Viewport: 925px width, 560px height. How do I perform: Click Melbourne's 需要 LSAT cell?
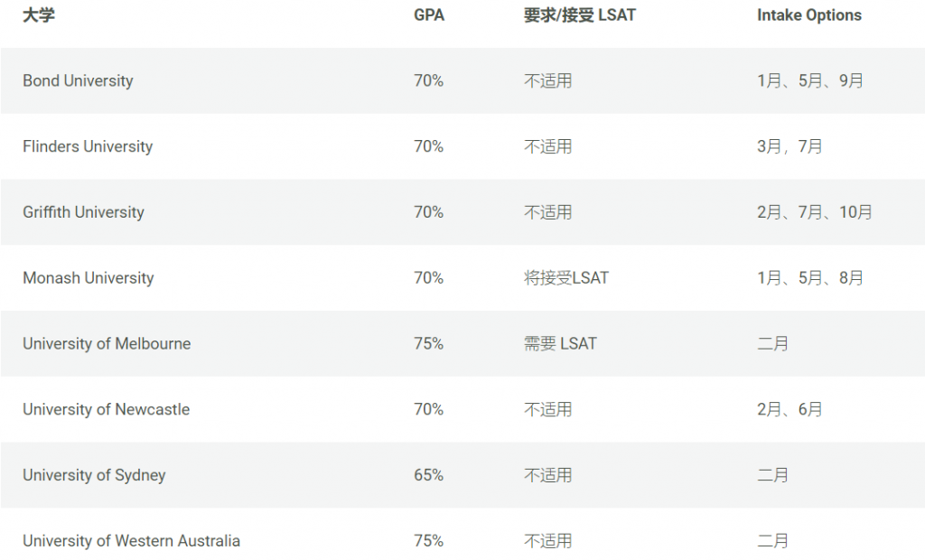[x=560, y=344]
